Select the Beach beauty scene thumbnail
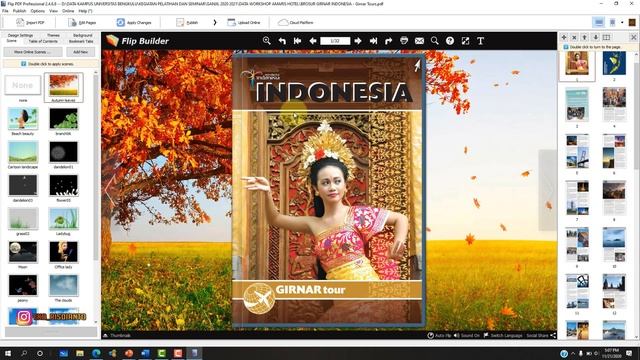This screenshot has height=360, width=640. click(x=23, y=119)
